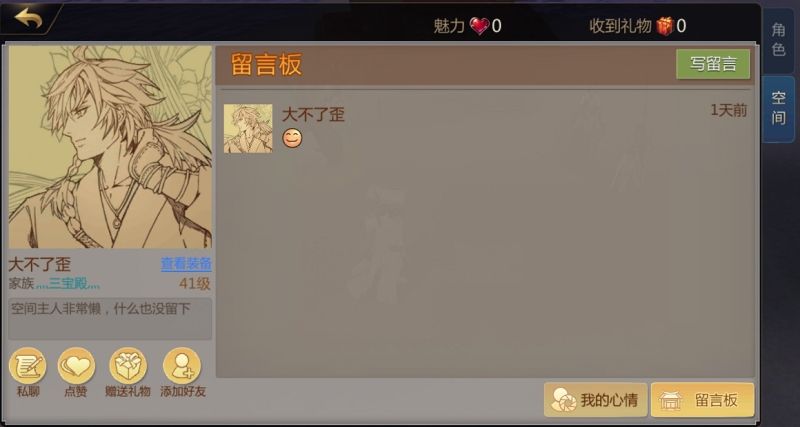Click the charm (魅力) heart icon
Viewport: 800px width, 427px height.
point(479,26)
